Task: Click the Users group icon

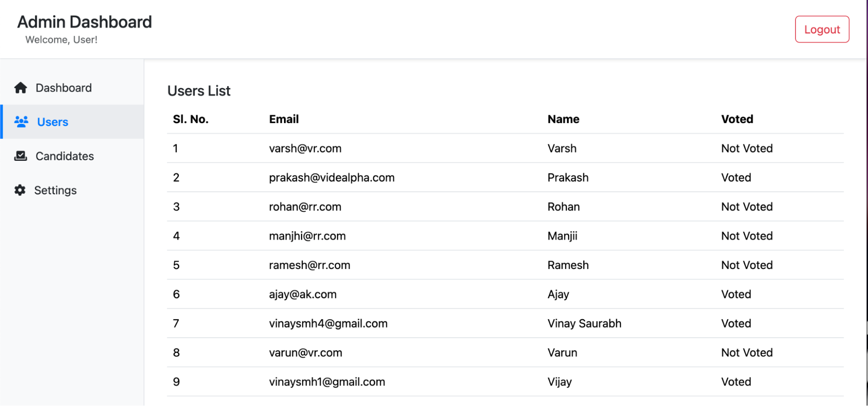Action: (x=21, y=122)
